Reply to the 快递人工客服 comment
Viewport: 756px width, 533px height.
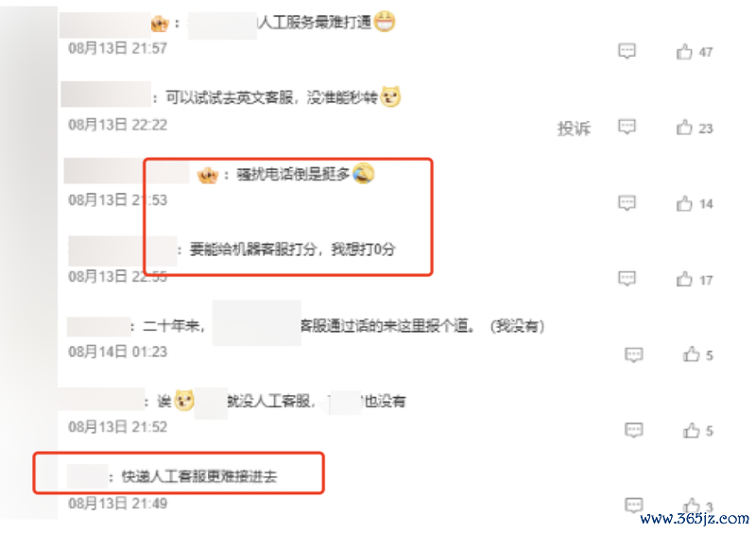[633, 505]
